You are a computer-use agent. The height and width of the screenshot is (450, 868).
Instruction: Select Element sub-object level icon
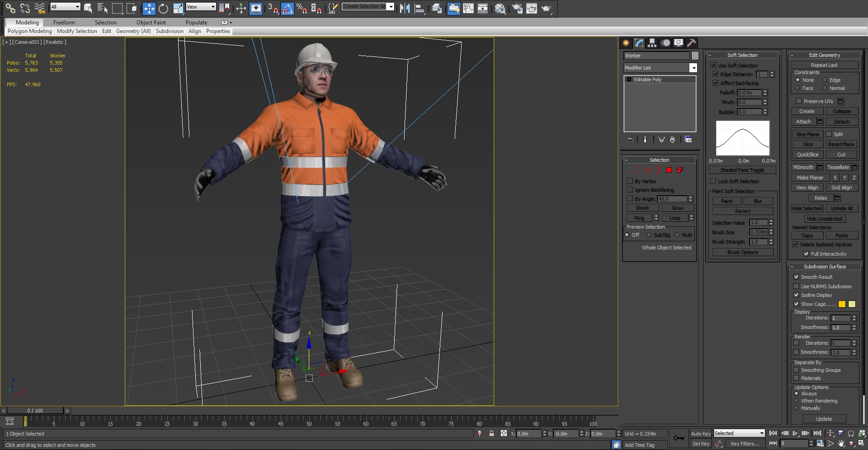click(679, 170)
